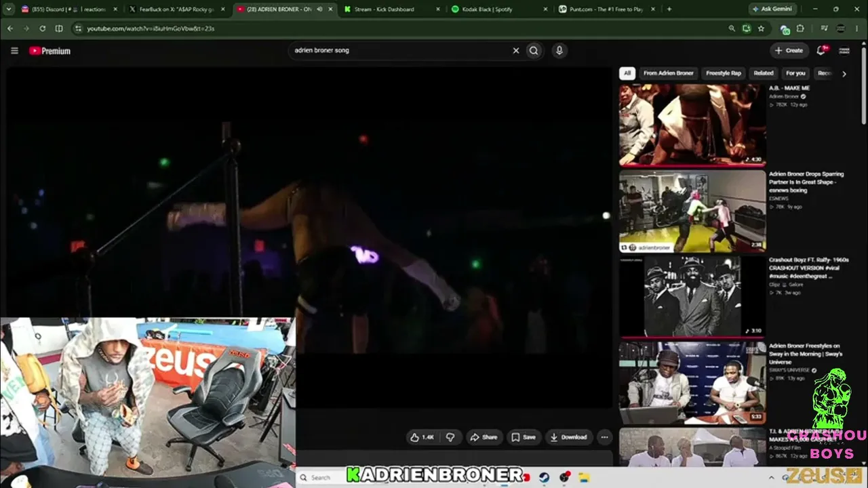
Task: Show more filter chips with right chevron
Action: [x=844, y=73]
